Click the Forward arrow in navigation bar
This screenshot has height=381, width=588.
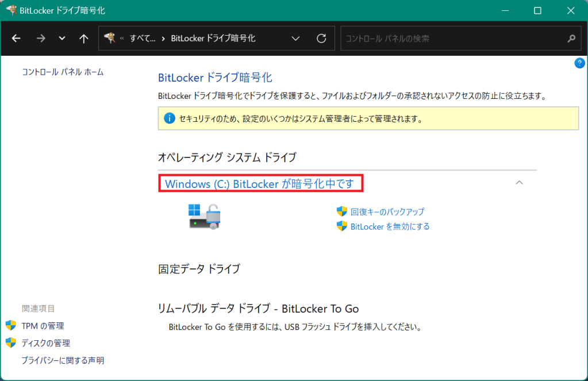pyautogui.click(x=40, y=39)
